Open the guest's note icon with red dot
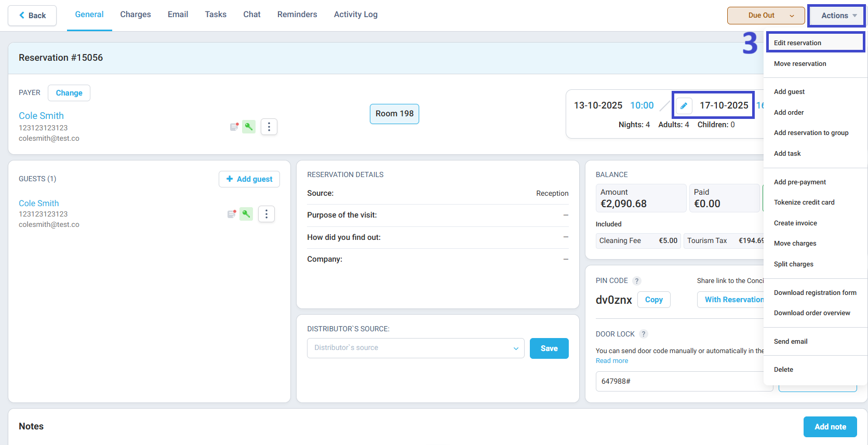 [232, 214]
